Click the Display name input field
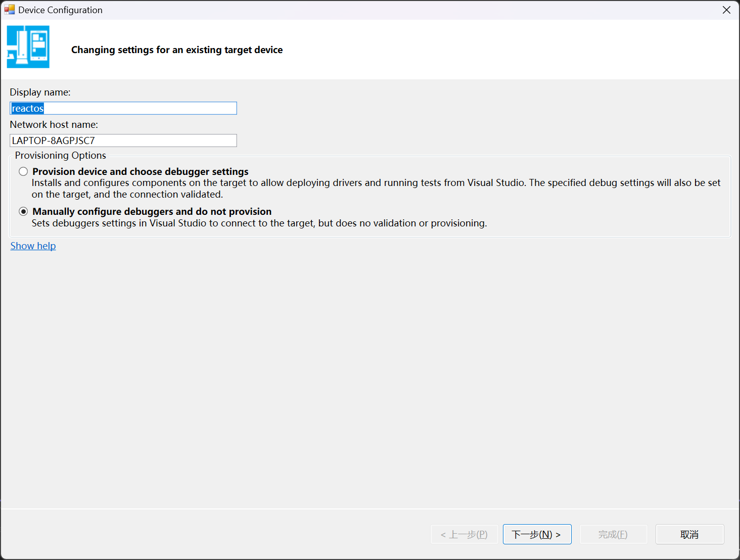The height and width of the screenshot is (560, 740). point(123,108)
